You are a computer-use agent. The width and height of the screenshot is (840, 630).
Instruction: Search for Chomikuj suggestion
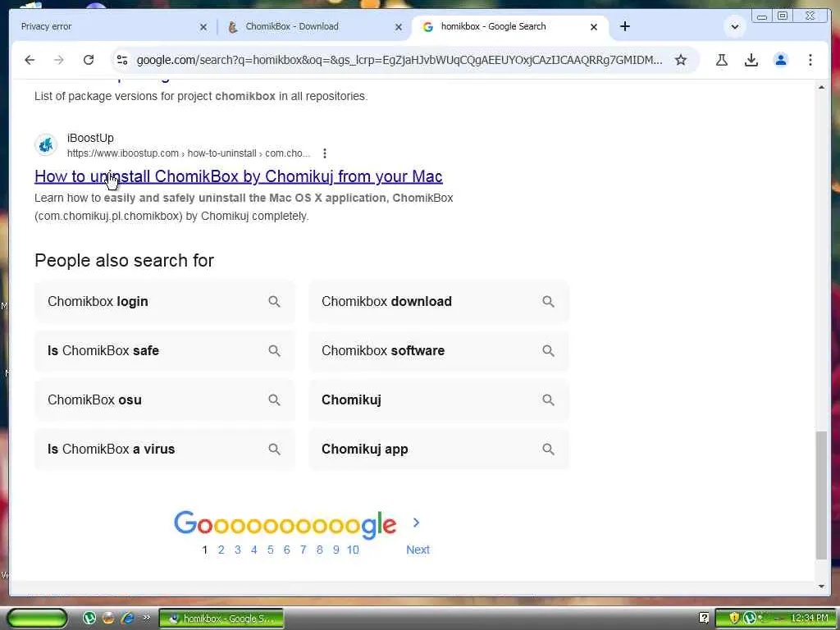(x=439, y=400)
